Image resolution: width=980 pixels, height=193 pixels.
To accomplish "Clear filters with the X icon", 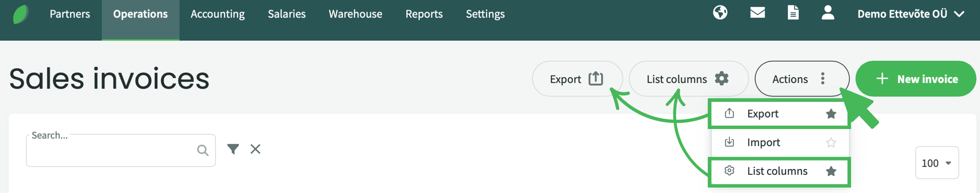I will click(255, 149).
